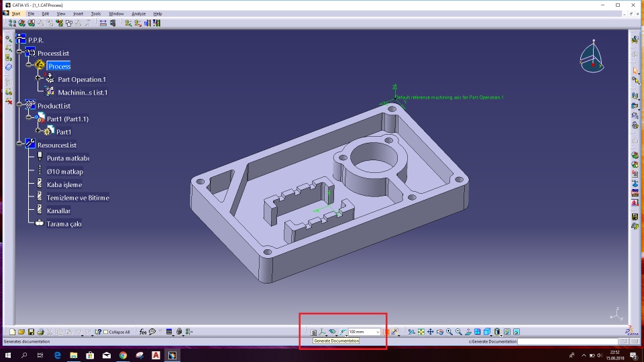Open the Start menu in menu bar

tap(15, 13)
